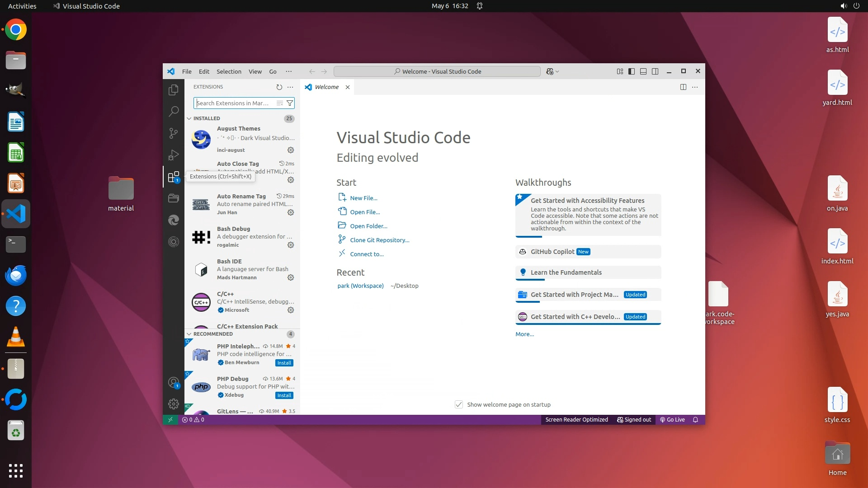Toggle the primary side bar layout button

(x=632, y=71)
